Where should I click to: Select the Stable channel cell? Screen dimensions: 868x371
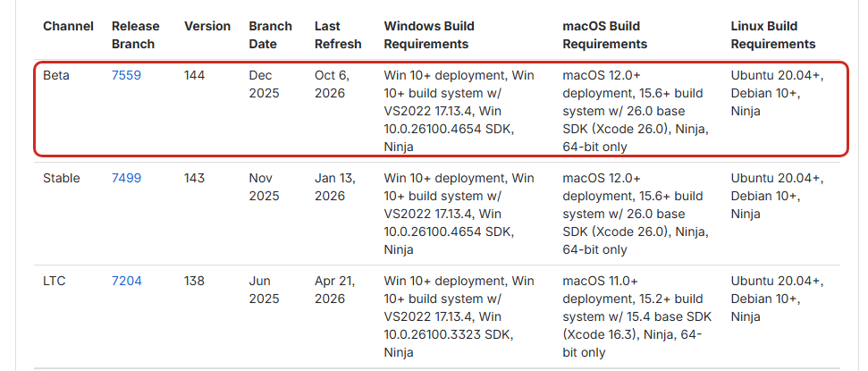pyautogui.click(x=62, y=178)
